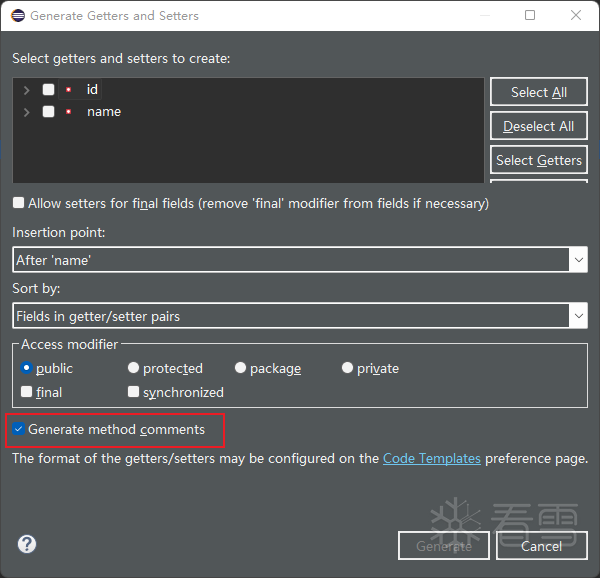Click the private field icon beside name
Viewport: 600px width, 578px height.
69,112
